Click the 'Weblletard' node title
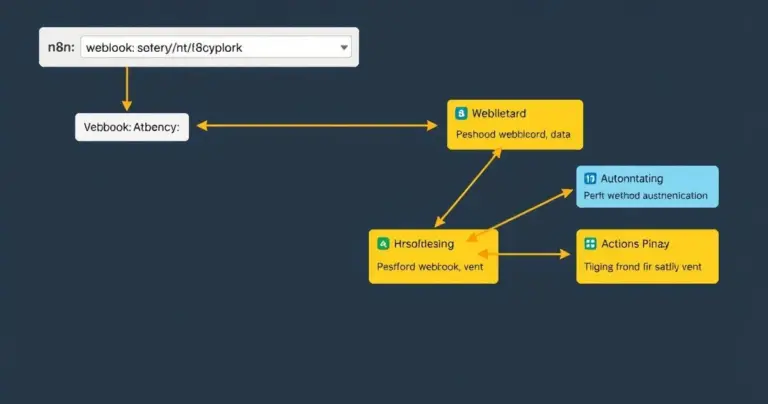Viewport: 768px width, 404px height. point(499,113)
